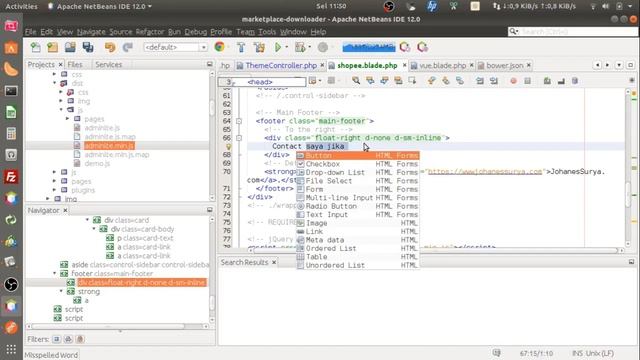Fold the footer block on line 64

point(239,121)
